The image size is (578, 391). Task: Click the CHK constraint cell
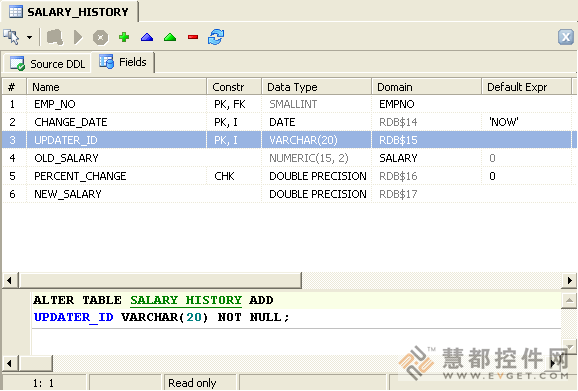(x=234, y=176)
